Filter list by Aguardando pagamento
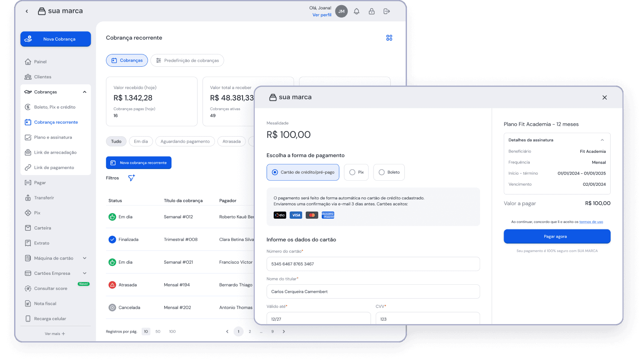644x363 pixels. [x=185, y=142]
